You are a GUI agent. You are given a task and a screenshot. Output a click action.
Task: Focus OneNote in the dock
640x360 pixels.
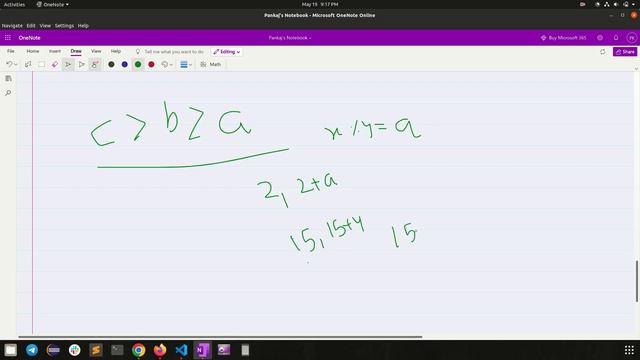202,350
